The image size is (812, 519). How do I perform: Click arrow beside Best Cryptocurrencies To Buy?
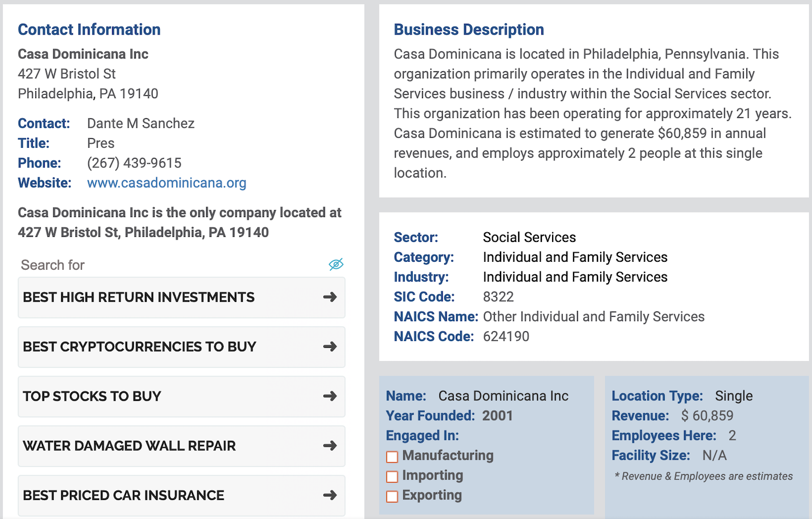click(x=330, y=346)
